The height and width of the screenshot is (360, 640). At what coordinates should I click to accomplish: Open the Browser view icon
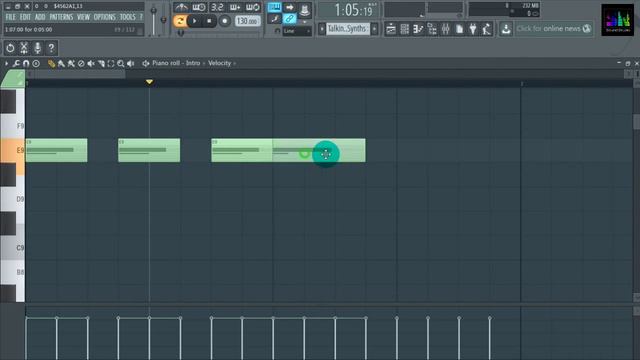point(432,29)
